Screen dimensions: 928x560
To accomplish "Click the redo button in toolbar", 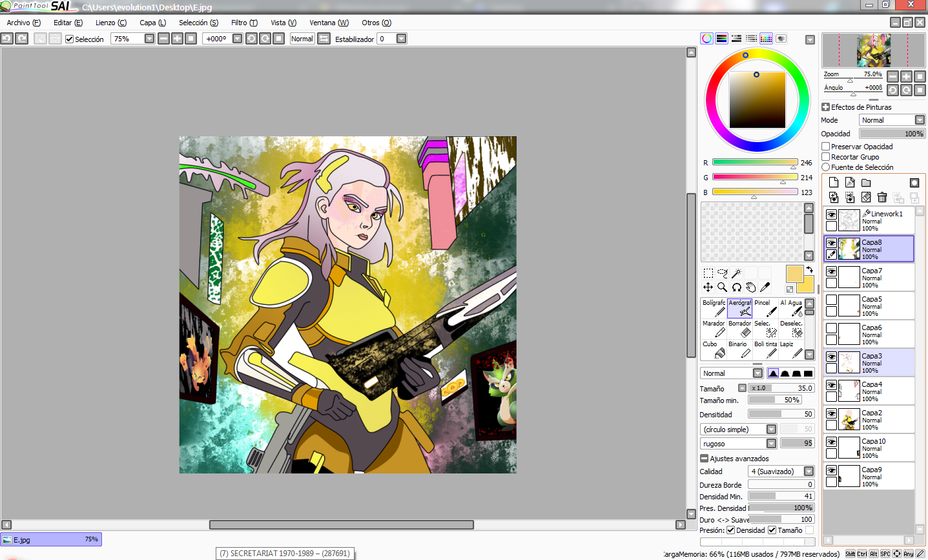I will coord(22,39).
